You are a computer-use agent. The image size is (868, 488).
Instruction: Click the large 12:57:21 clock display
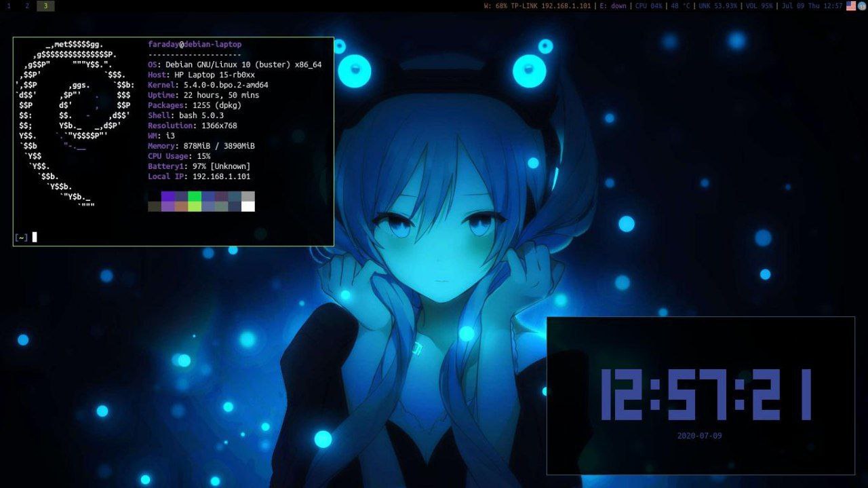707,394
